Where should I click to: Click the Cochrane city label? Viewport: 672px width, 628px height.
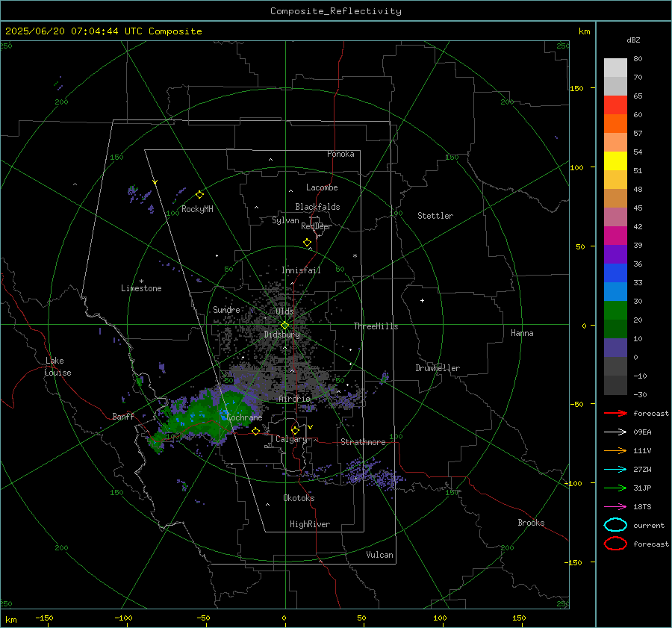pos(244,417)
